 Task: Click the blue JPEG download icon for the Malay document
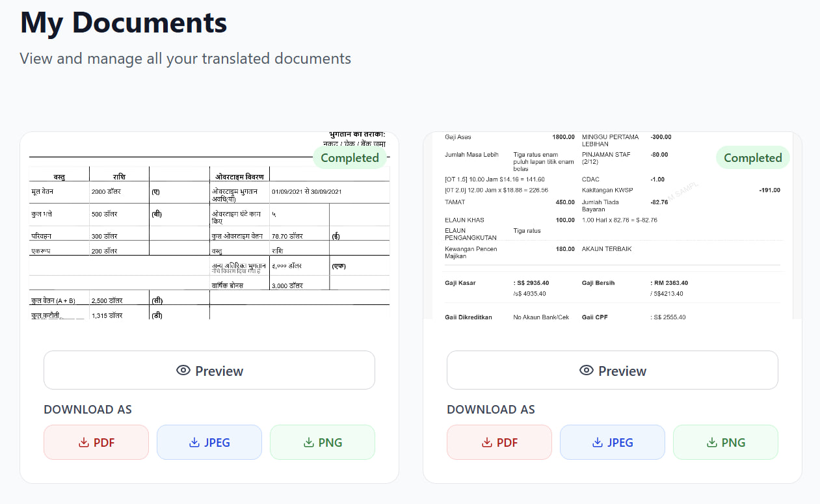(597, 442)
